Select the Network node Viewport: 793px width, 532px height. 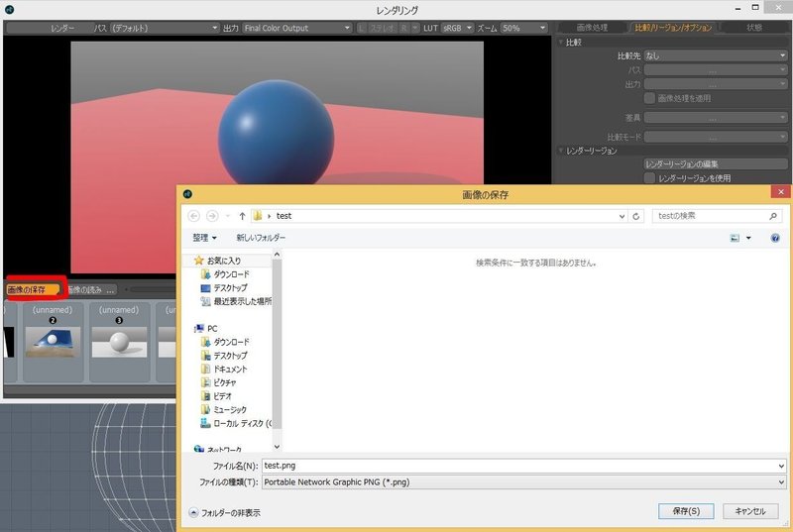click(218, 449)
